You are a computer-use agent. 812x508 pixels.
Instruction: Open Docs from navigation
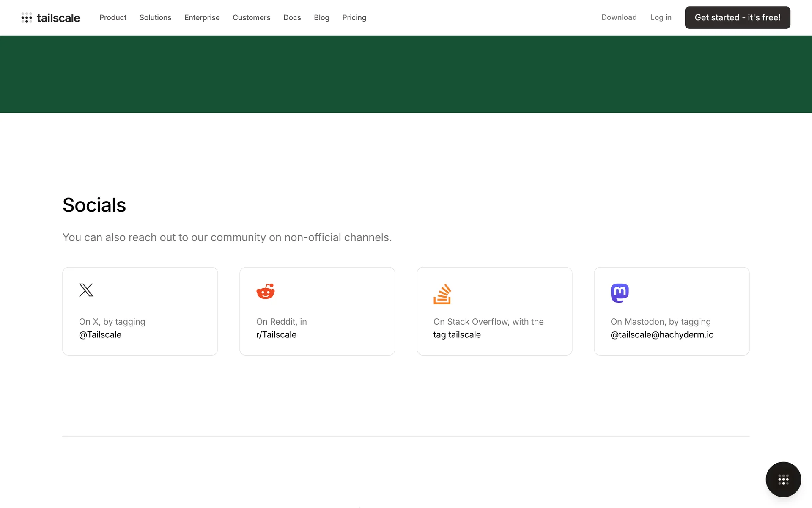click(x=292, y=17)
